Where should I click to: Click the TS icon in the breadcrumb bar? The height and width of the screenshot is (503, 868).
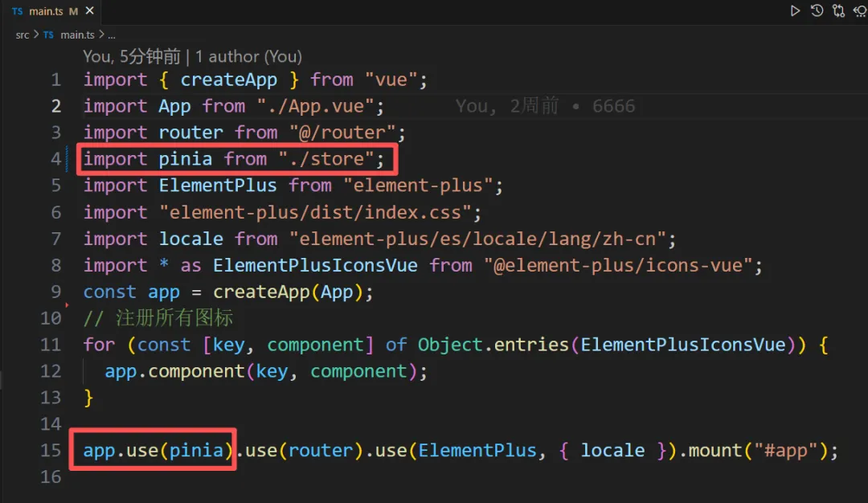click(x=49, y=35)
